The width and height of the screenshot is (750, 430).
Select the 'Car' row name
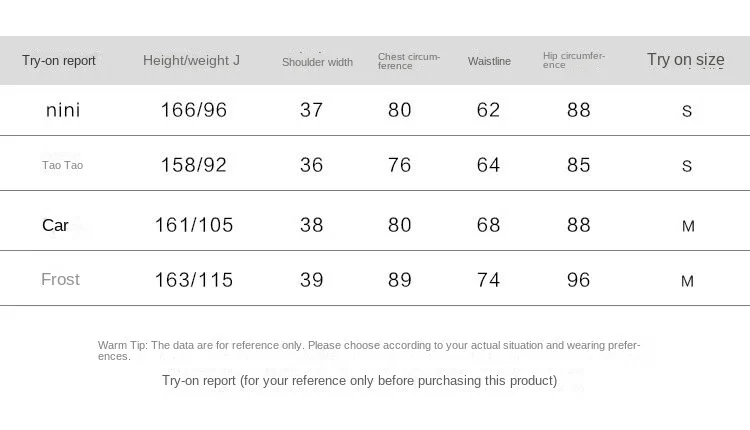pyautogui.click(x=55, y=225)
